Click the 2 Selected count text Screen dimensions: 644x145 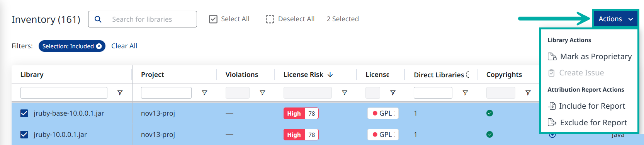[x=343, y=19]
